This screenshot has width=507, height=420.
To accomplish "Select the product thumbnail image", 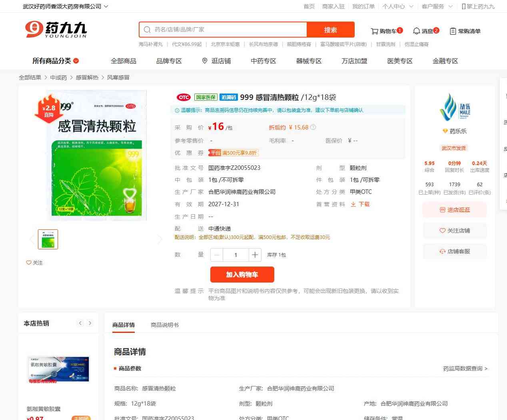I will coord(48,239).
